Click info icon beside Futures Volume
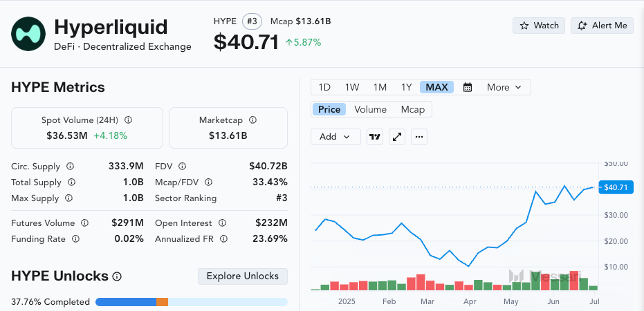 (x=84, y=223)
